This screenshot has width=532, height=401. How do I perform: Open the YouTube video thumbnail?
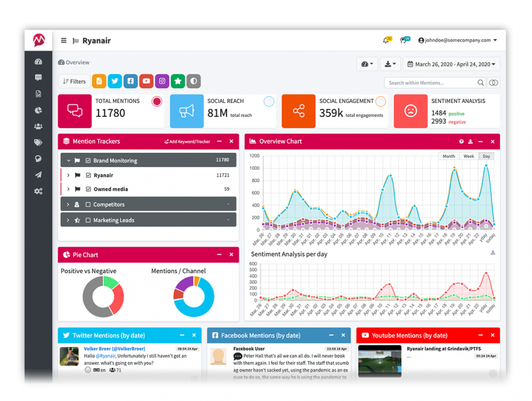pyautogui.click(x=380, y=361)
